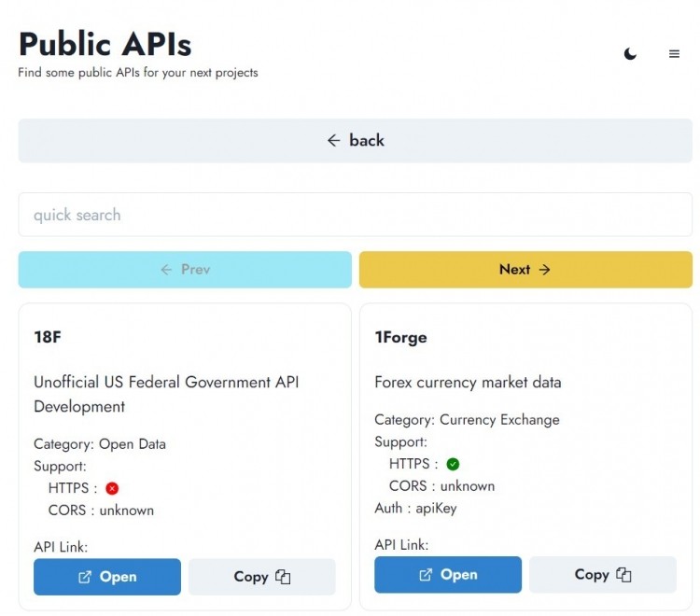
Task: Toggle dark mode with the moon icon
Action: pos(630,54)
